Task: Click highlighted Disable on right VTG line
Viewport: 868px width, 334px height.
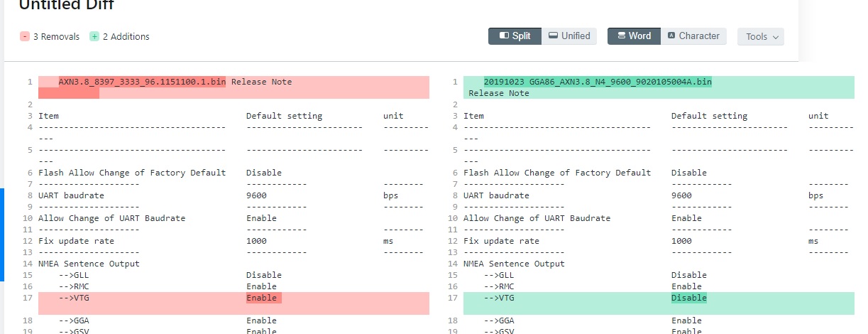Action: (x=688, y=298)
